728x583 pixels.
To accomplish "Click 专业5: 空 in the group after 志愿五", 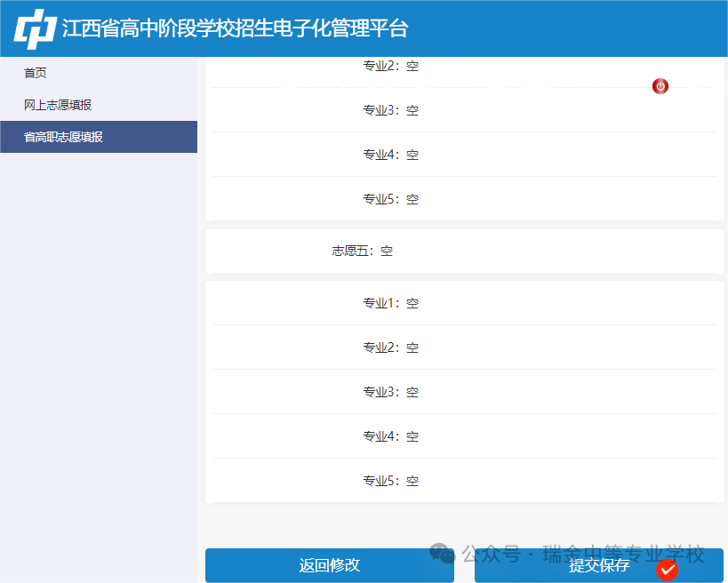I will pyautogui.click(x=464, y=481).
